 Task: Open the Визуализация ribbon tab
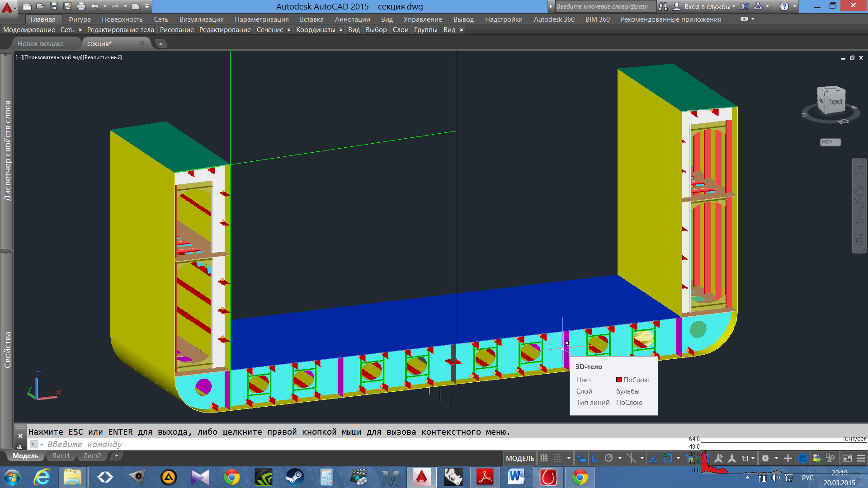point(201,19)
